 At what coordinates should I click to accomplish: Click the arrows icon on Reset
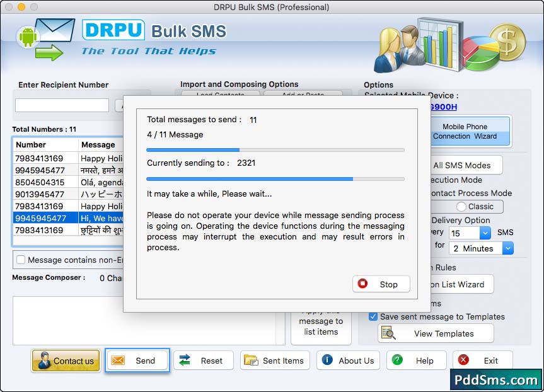coord(185,360)
